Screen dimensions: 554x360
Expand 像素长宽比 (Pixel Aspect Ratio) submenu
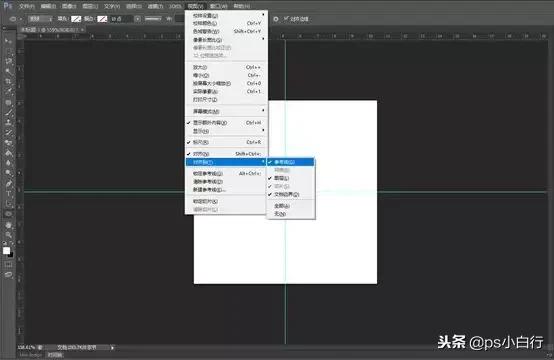click(226, 40)
